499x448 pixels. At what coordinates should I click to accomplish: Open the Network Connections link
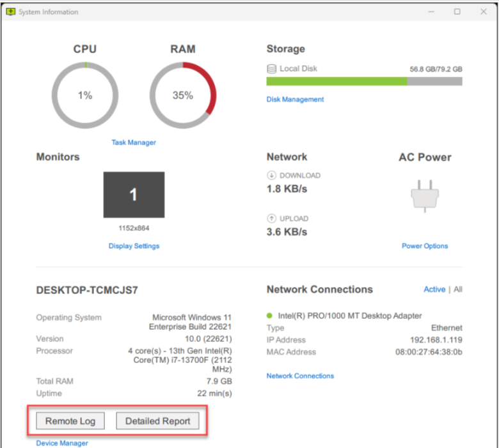coord(300,376)
